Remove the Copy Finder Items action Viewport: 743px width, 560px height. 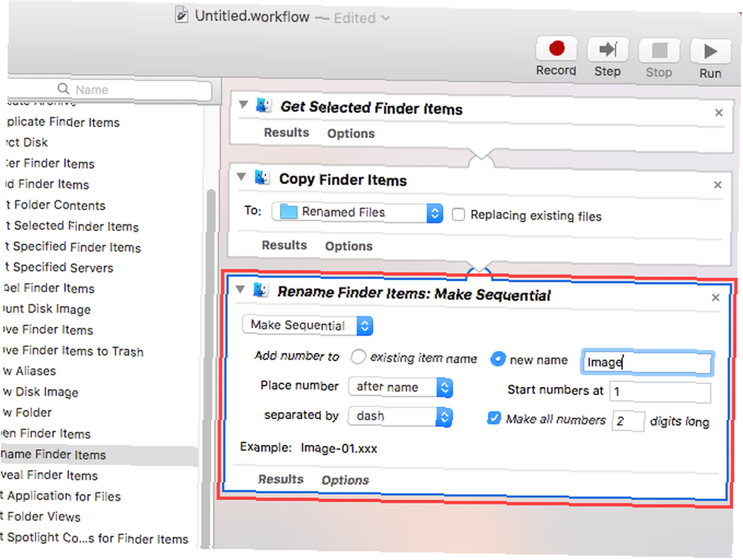[718, 185]
